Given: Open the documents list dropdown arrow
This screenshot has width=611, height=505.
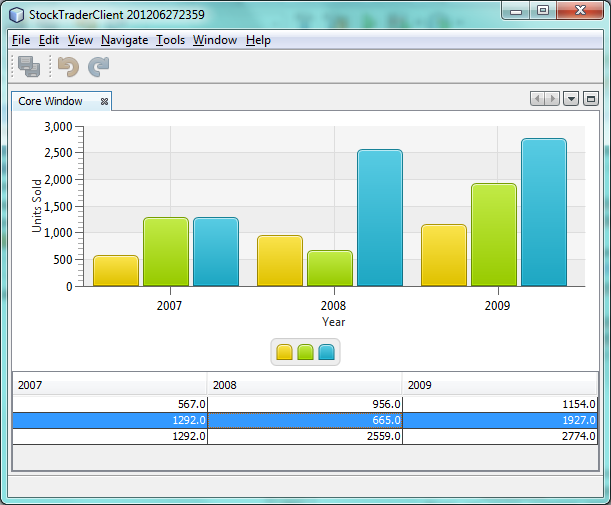Looking at the screenshot, I should [571, 99].
